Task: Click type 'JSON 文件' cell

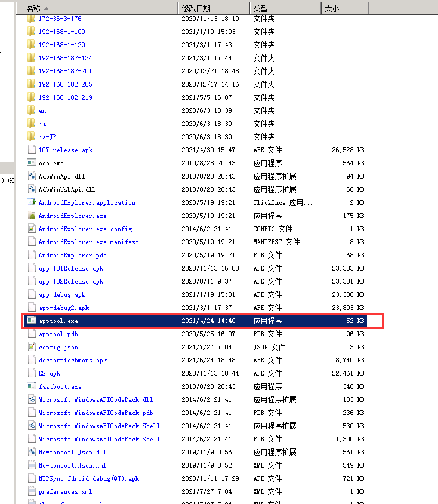Action: pos(269,347)
